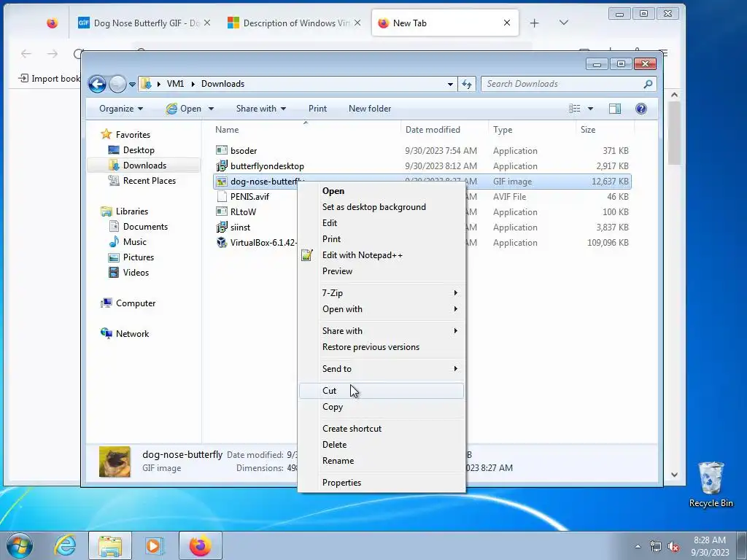Image resolution: width=747 pixels, height=560 pixels.
Task: Click the blue Help question mark icon
Action: (x=641, y=109)
